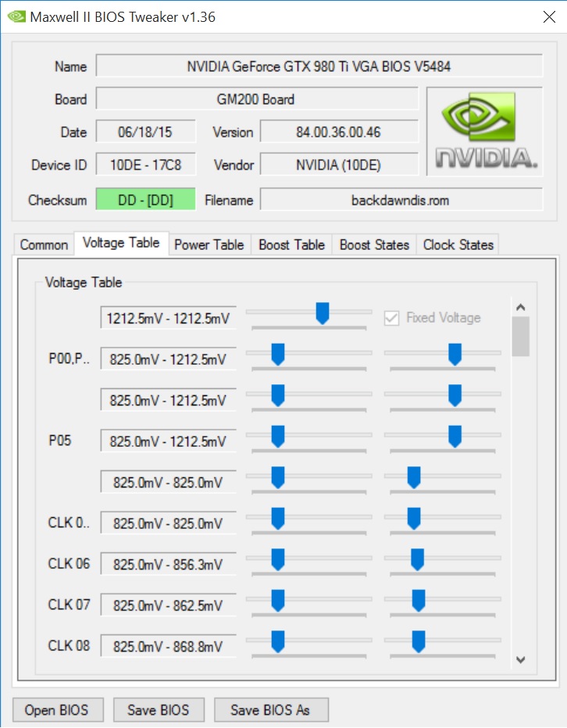Click the Version field 84.00.36.00.46

[x=339, y=132]
